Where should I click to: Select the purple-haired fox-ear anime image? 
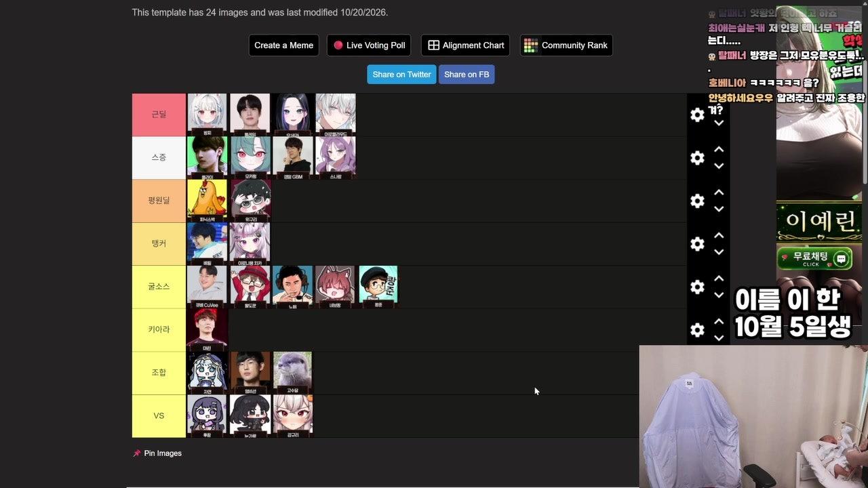pos(335,157)
